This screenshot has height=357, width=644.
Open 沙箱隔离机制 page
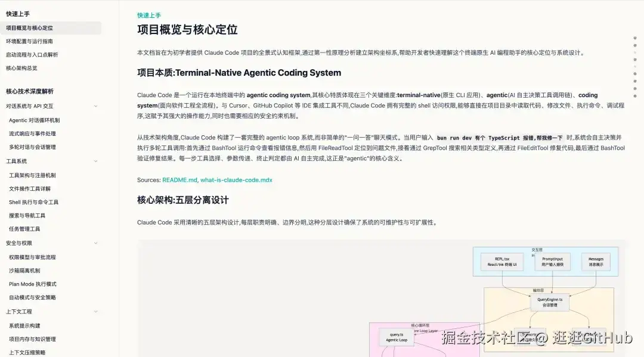(24, 271)
